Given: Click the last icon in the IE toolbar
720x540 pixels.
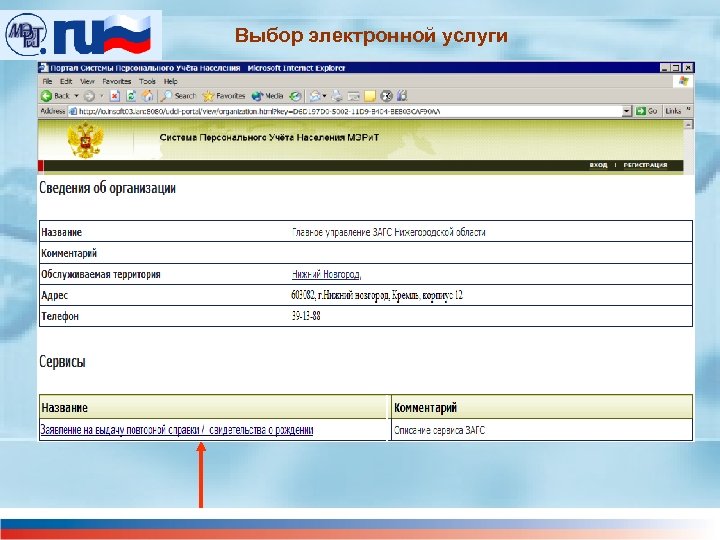Looking at the screenshot, I should [402, 96].
